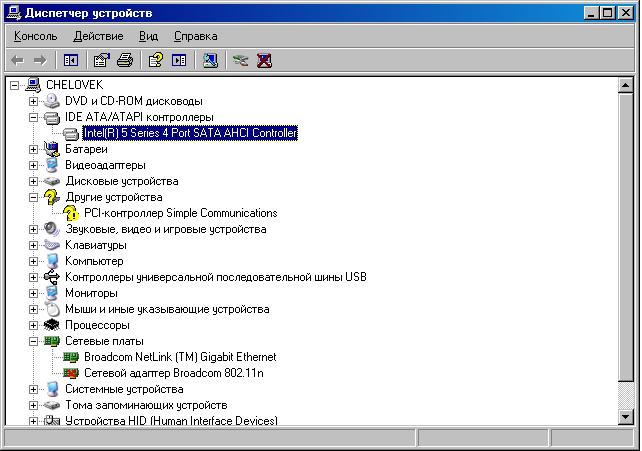This screenshot has width=642, height=451.
Task: Open the Справка menu
Action: pos(196,36)
